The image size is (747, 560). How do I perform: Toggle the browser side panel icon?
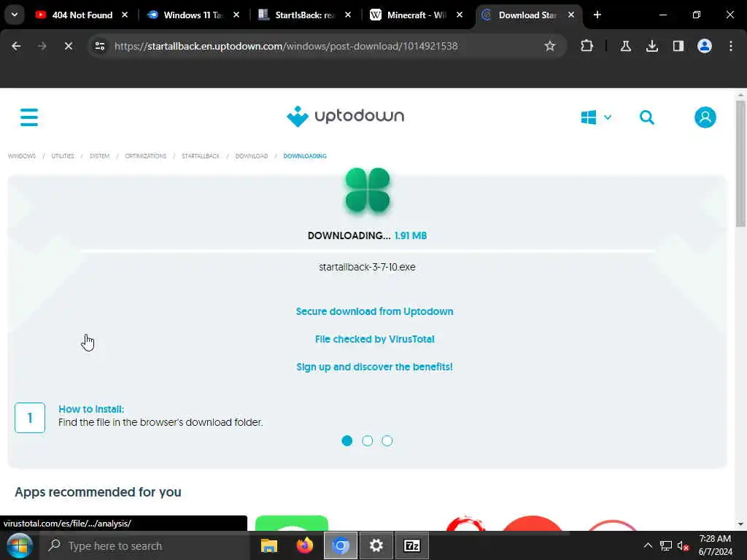click(x=678, y=46)
